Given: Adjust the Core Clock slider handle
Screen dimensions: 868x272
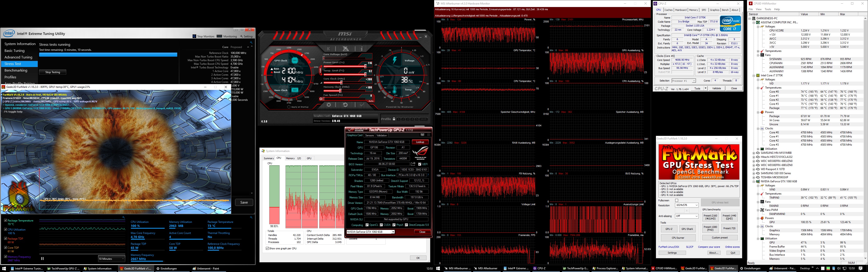Looking at the screenshot, I should point(342,83).
